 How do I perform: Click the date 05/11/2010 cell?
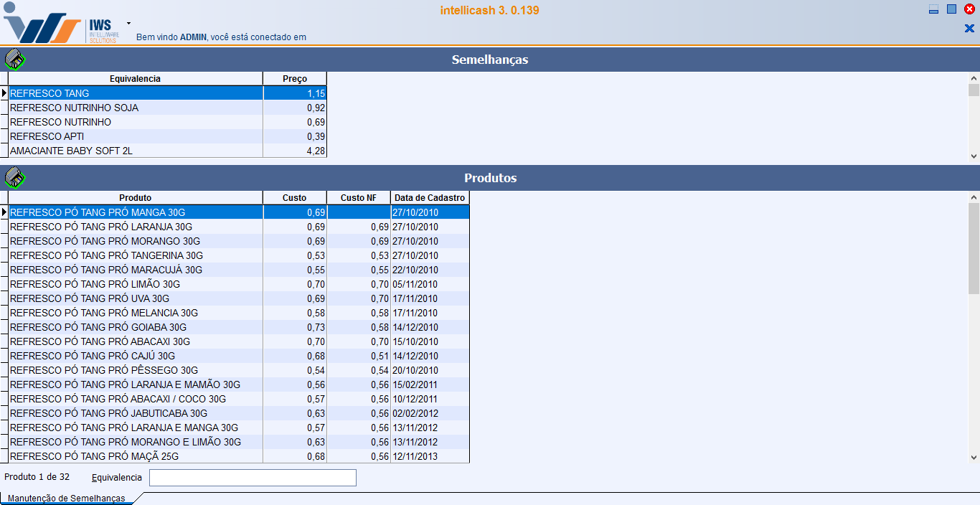tap(430, 284)
